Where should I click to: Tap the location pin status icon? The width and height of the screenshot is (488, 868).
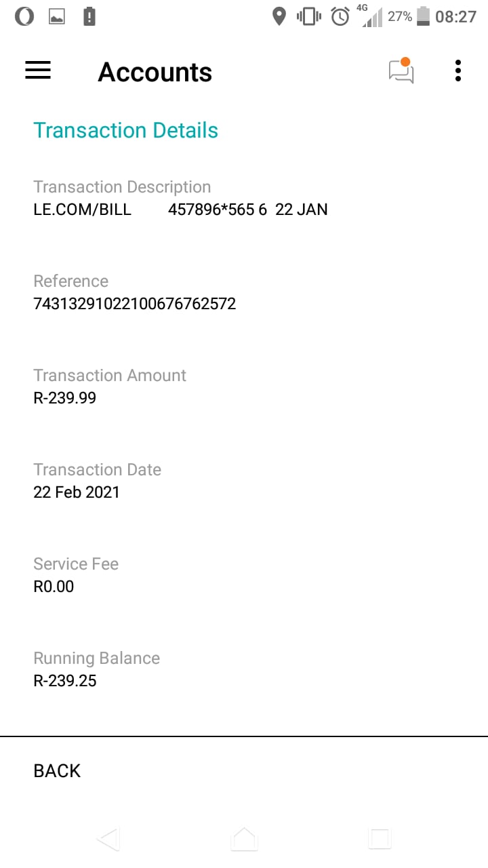279,16
